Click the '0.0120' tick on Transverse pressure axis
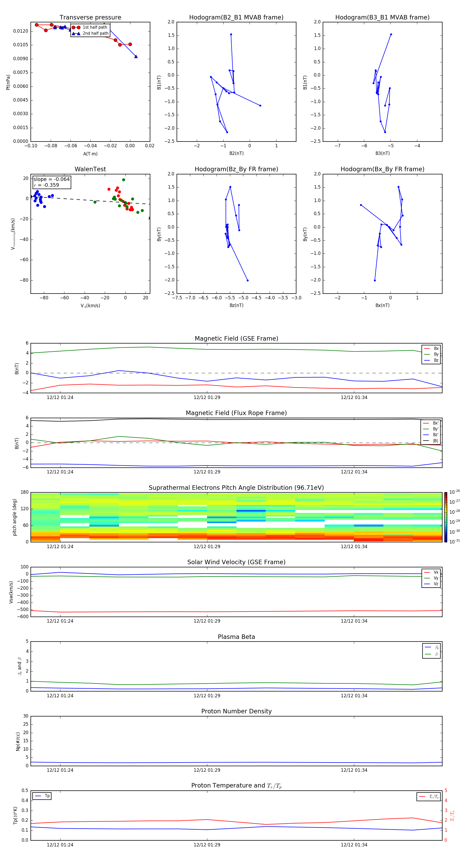This screenshot has height=868, width=473. [20, 31]
